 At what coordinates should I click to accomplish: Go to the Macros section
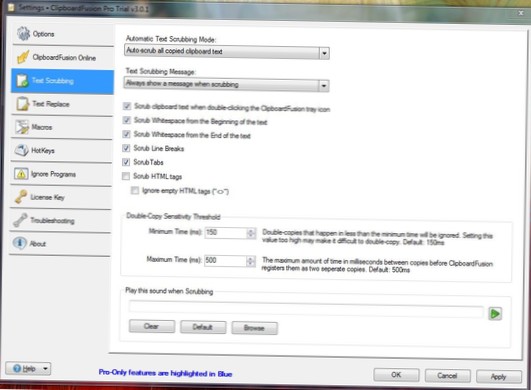[x=62, y=127]
